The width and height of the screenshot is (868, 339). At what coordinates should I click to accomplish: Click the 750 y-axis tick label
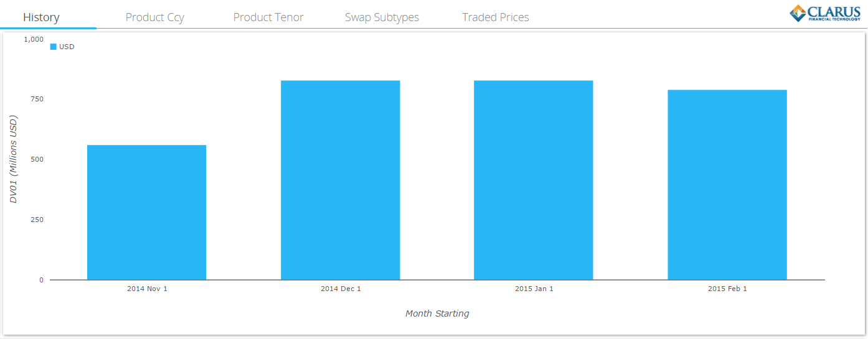point(38,99)
